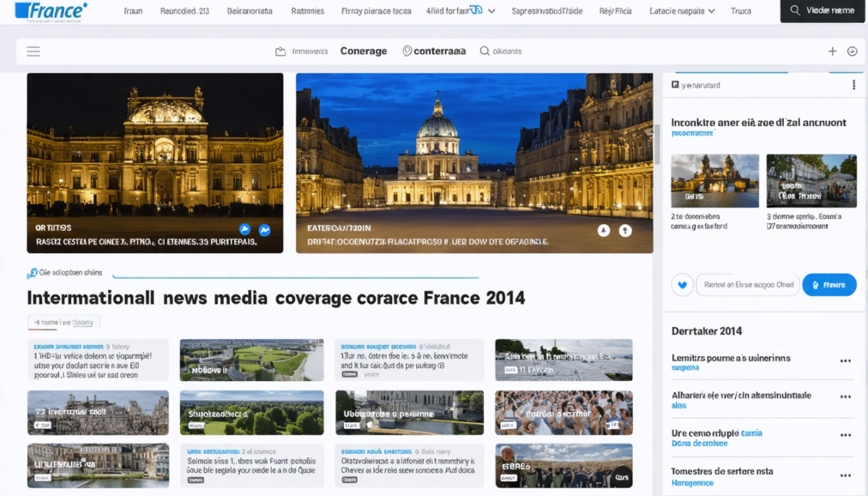Open the vertical three-dot menu in the side panel
This screenshot has height=496, width=868.
(x=854, y=85)
